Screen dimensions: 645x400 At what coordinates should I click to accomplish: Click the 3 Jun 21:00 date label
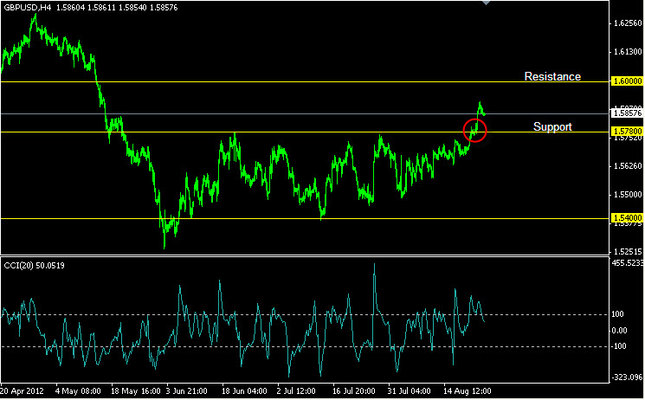(x=185, y=391)
